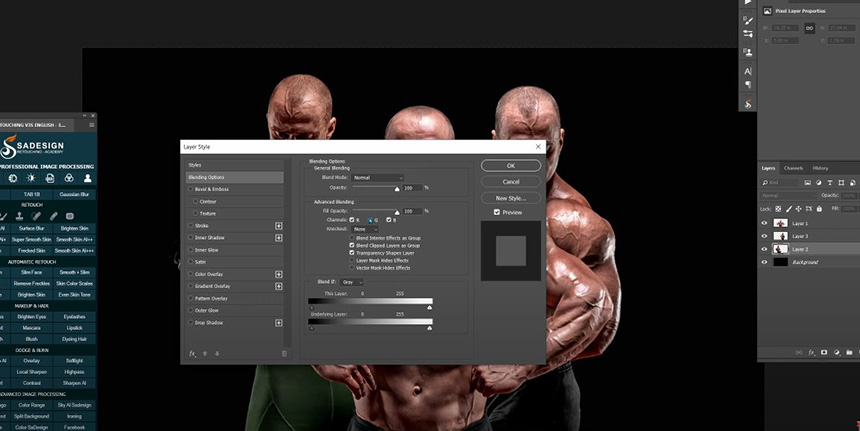Click the new adjustment layer icon
This screenshot has height=431, width=860.
[837, 353]
